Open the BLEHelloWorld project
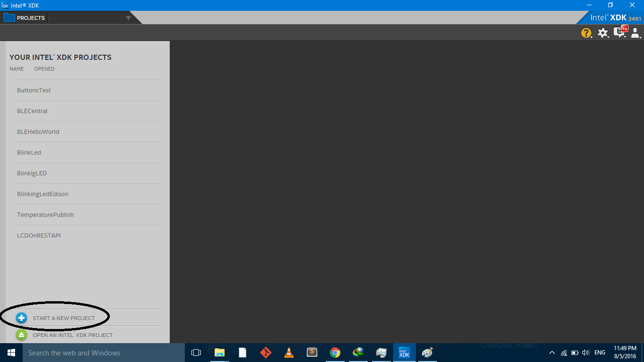The image size is (644, 362). [88, 132]
